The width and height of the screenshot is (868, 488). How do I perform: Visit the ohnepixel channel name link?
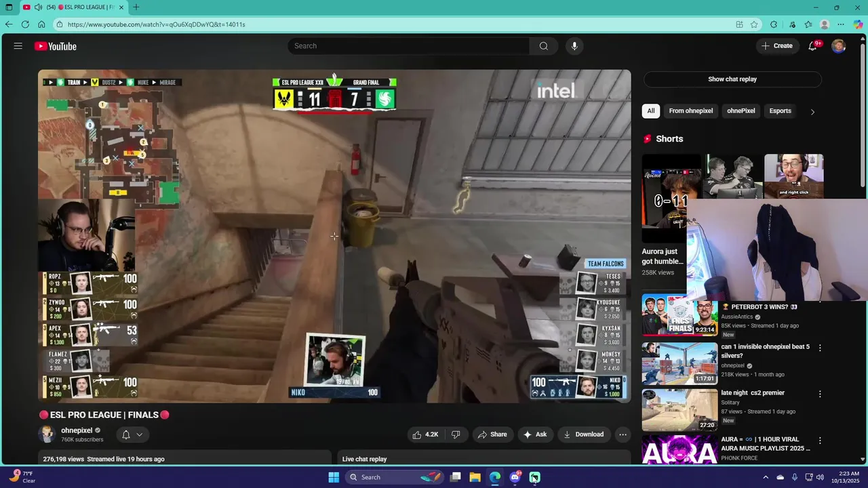(77, 430)
